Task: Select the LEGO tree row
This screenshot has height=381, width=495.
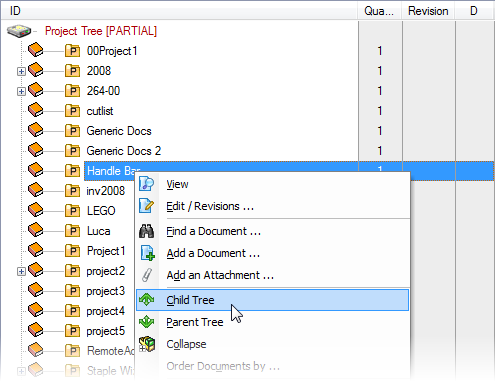Action: (x=101, y=211)
